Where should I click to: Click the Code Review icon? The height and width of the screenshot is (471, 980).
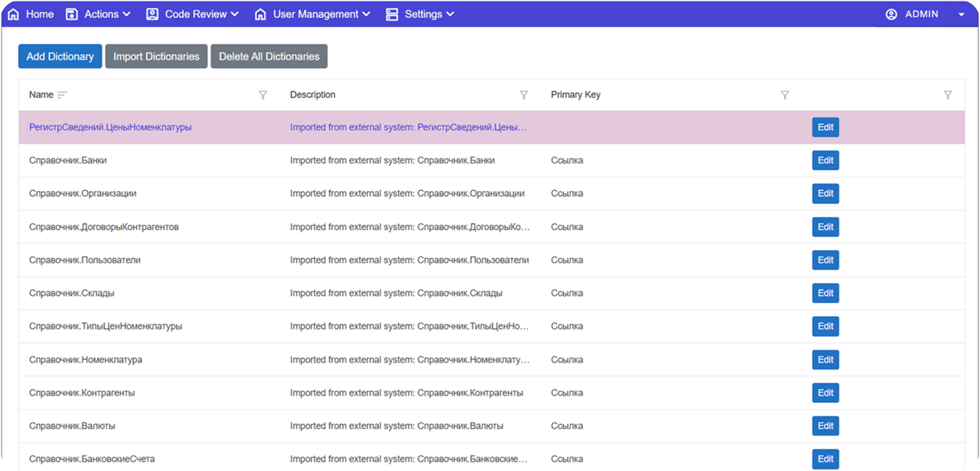[x=152, y=14]
